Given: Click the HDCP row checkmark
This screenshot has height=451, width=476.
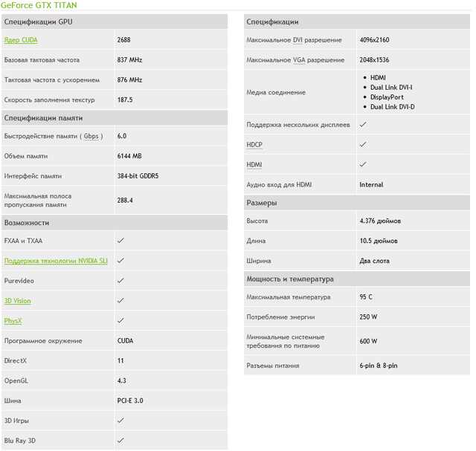Looking at the screenshot, I should coord(362,145).
